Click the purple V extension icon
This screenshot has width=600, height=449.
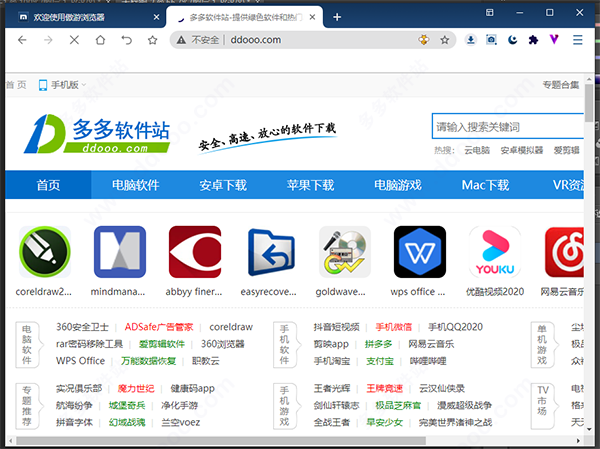tap(554, 39)
